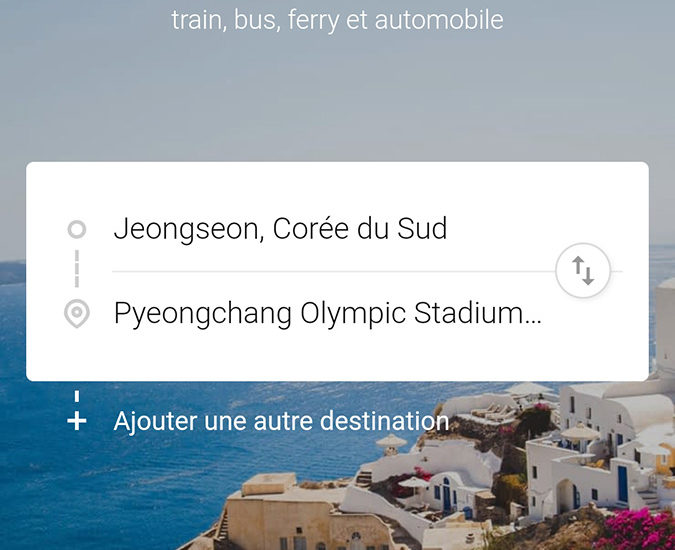Edit the Jeongseon, Corée du Sud origin field
This screenshot has height=550, width=675.
pos(280,230)
